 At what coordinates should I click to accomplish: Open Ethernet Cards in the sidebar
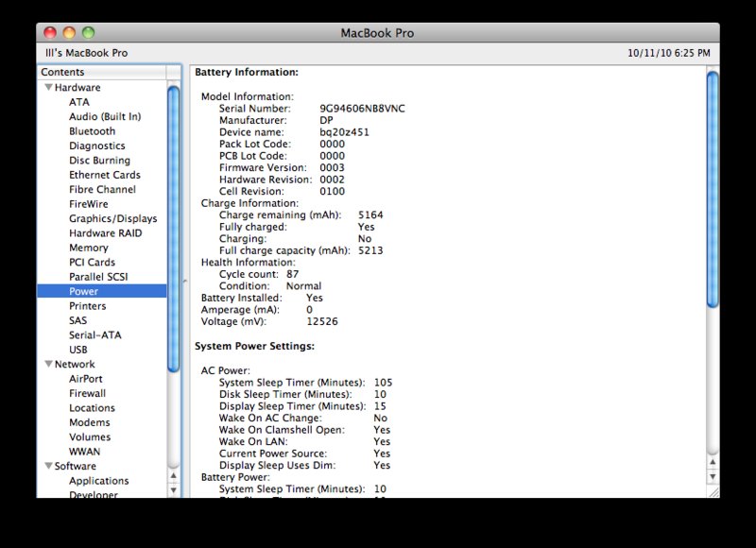coord(104,175)
